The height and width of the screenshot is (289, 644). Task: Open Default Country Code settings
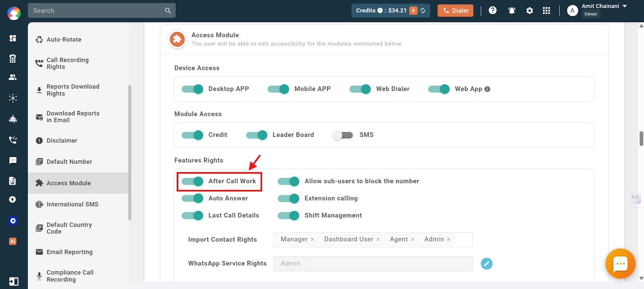(x=78, y=228)
